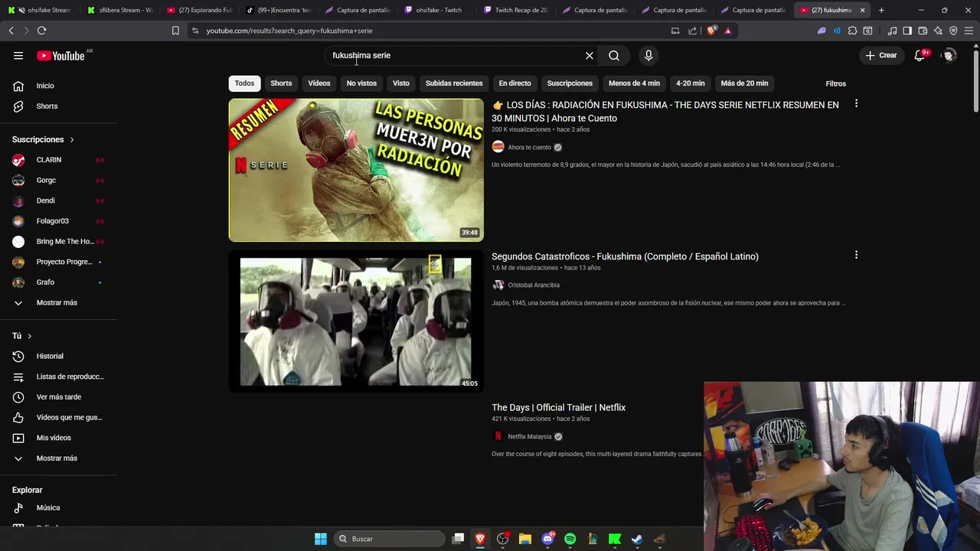Go back in browser history
The height and width of the screenshot is (551, 980).
click(11, 31)
